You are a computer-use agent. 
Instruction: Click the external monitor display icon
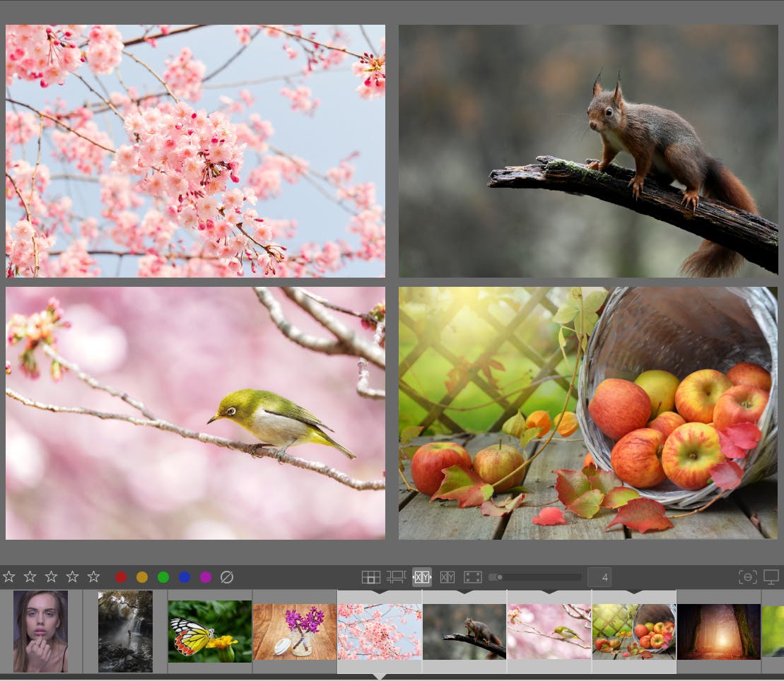[x=771, y=576]
